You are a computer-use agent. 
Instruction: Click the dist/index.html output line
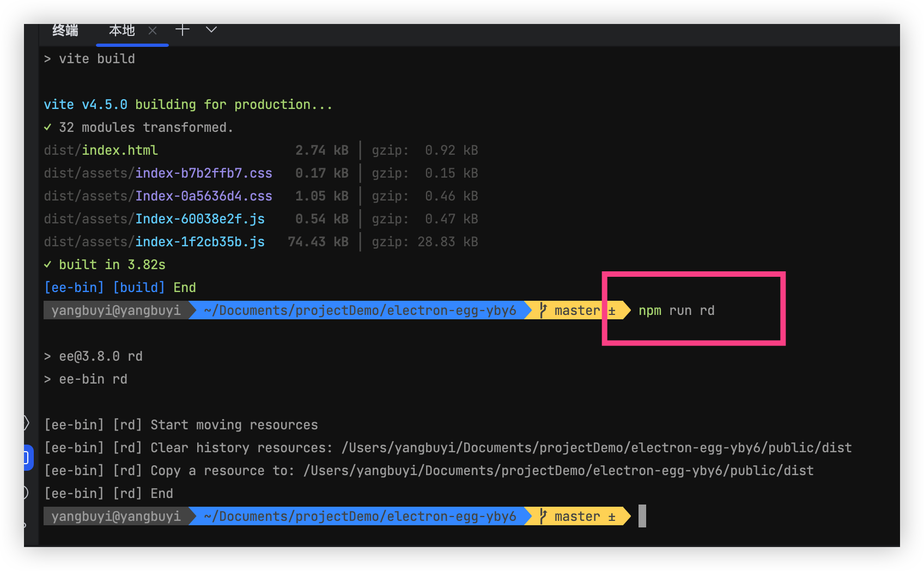261,150
